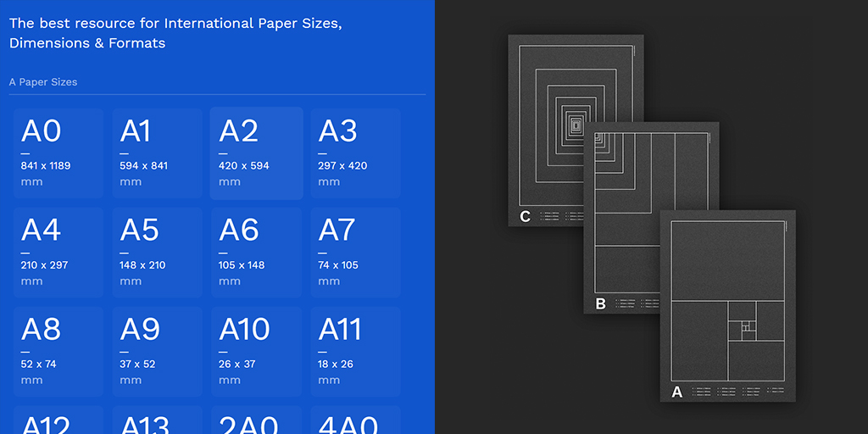Choose the A4 paper size card
868x434 pixels.
point(58,253)
